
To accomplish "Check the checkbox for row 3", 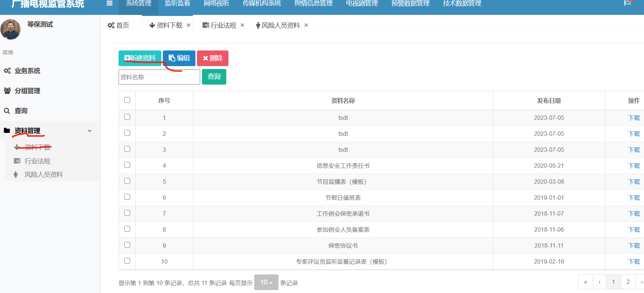I will [127, 149].
